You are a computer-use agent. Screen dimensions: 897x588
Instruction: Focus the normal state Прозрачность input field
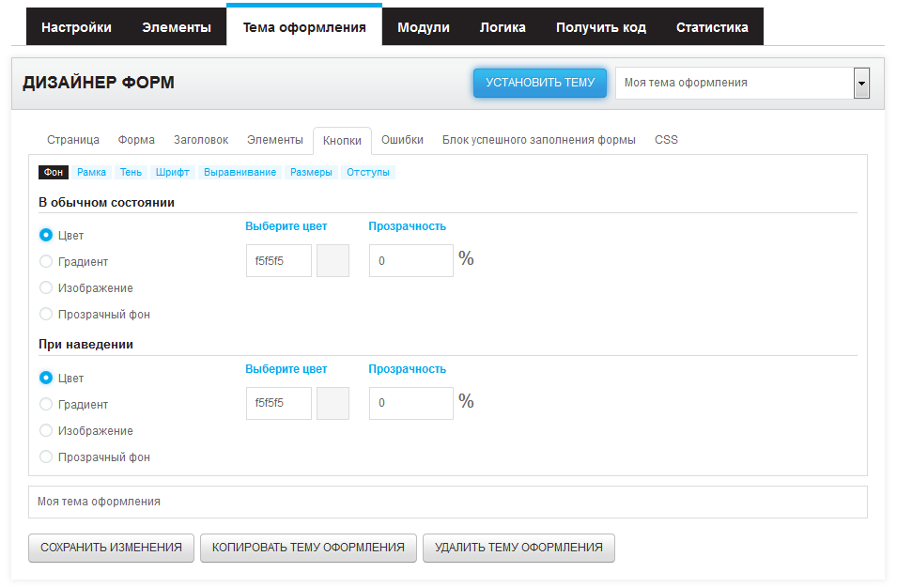(411, 261)
